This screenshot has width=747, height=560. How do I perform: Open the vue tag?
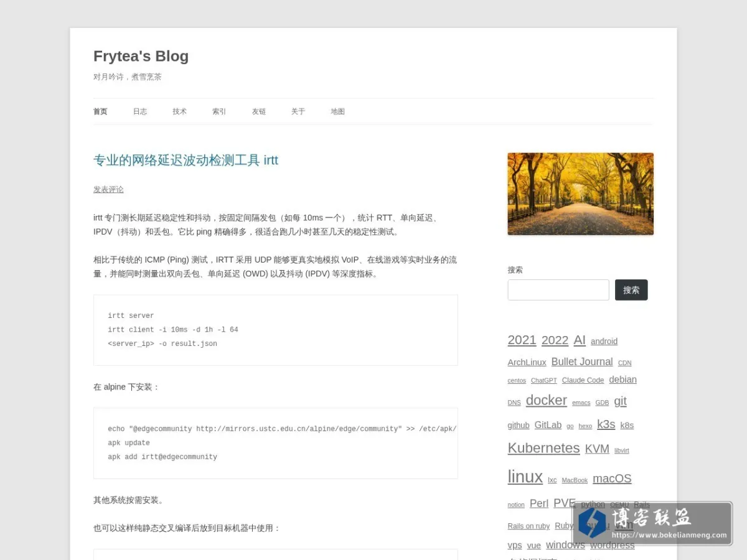tap(534, 546)
